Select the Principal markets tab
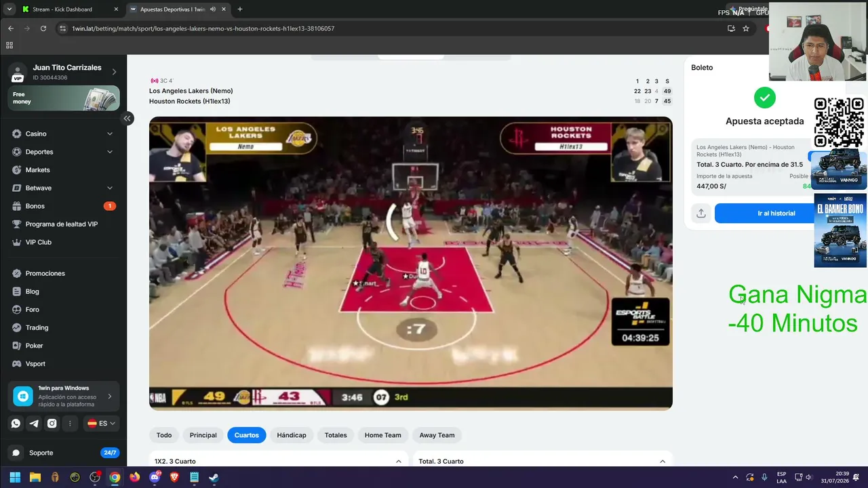 pyautogui.click(x=203, y=435)
